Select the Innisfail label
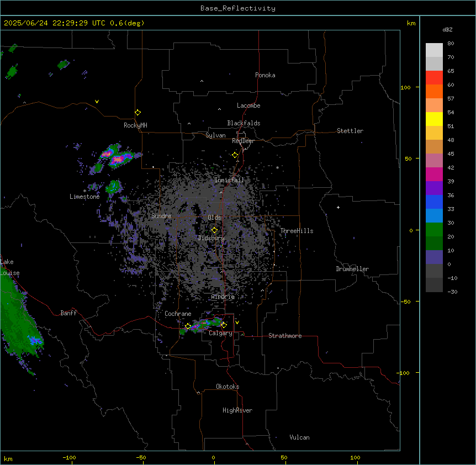Viewport: 476px width, 465px height. coord(229,180)
